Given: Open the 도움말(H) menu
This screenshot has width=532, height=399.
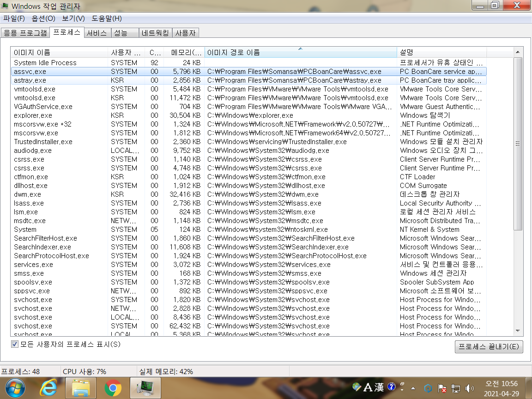Looking at the screenshot, I should [x=107, y=18].
